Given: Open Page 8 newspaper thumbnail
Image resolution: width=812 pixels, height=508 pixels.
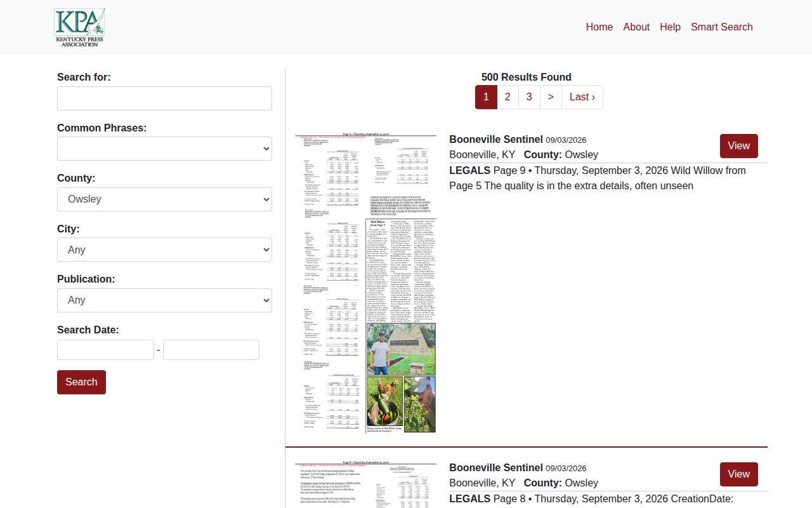Looking at the screenshot, I should click(365, 485).
